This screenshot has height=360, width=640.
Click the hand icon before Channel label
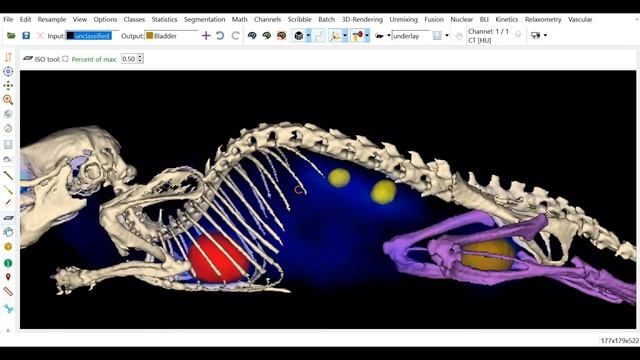point(459,36)
